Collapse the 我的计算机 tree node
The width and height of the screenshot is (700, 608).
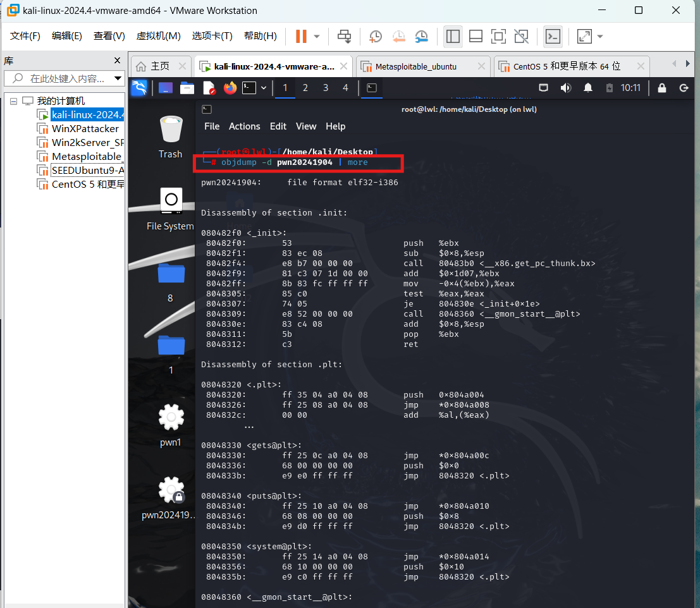(x=14, y=101)
